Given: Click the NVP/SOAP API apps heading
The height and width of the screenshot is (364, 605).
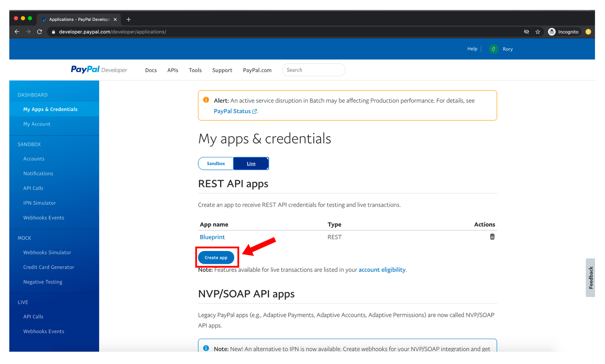Looking at the screenshot, I should coord(246,294).
